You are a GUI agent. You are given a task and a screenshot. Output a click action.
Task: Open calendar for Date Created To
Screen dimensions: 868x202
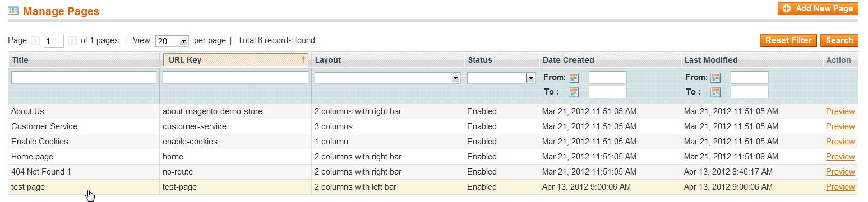(x=574, y=92)
